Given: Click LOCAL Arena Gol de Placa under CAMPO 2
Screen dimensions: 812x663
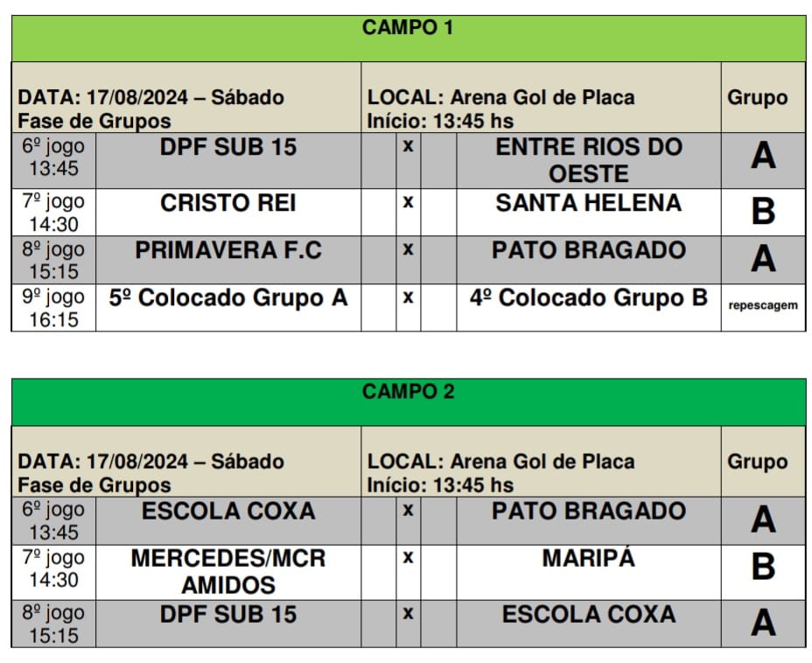Looking at the screenshot, I should pos(500,462).
